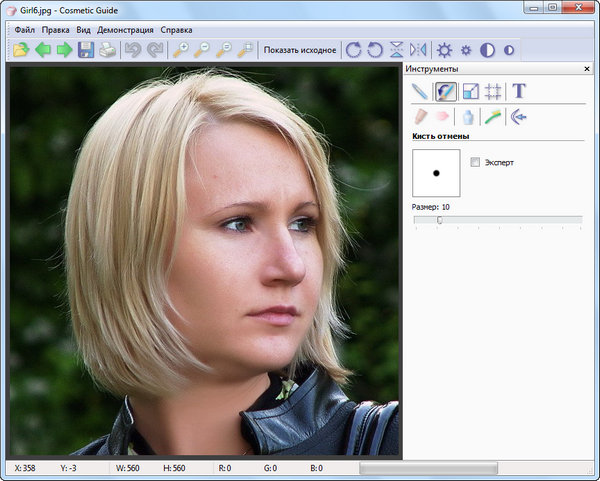Image resolution: width=600 pixels, height=481 pixels.
Task: Enable the Эксперт checkbox
Action: 475,162
